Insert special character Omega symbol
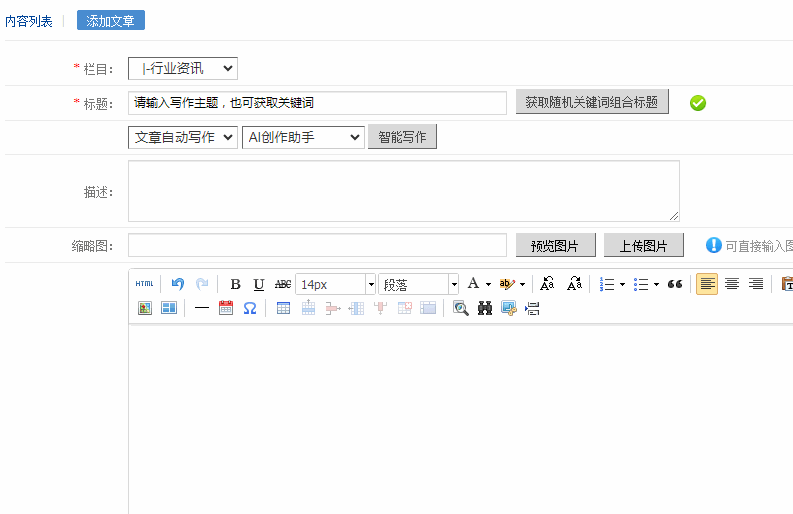Image resolution: width=793 pixels, height=514 pixels. [250, 308]
